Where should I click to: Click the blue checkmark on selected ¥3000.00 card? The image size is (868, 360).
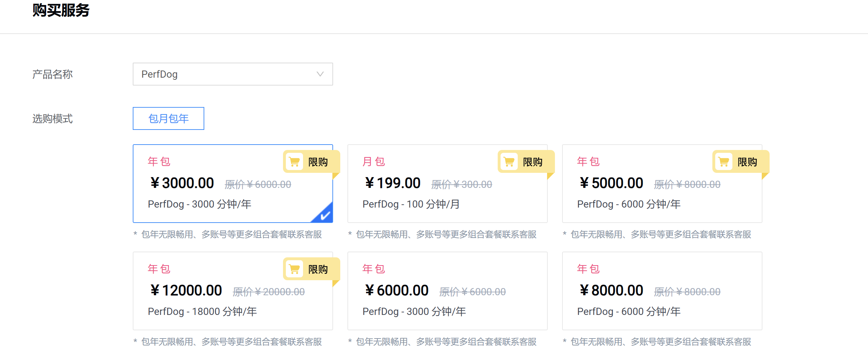point(325,215)
